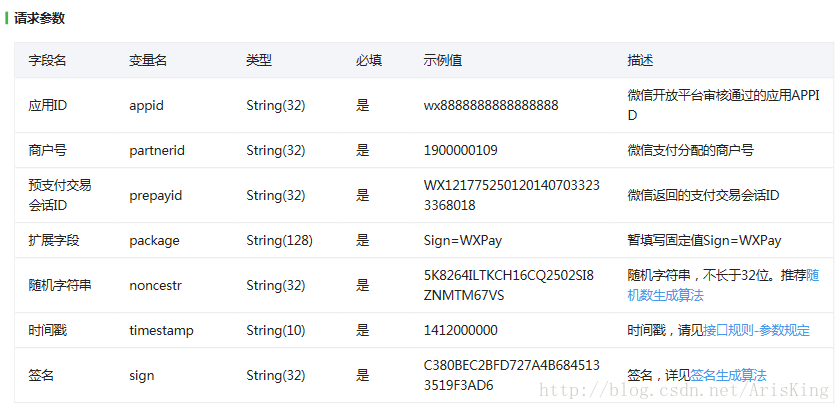This screenshot has width=840, height=410.
Task: Select the 应用ID field name cell
Action: point(48,106)
